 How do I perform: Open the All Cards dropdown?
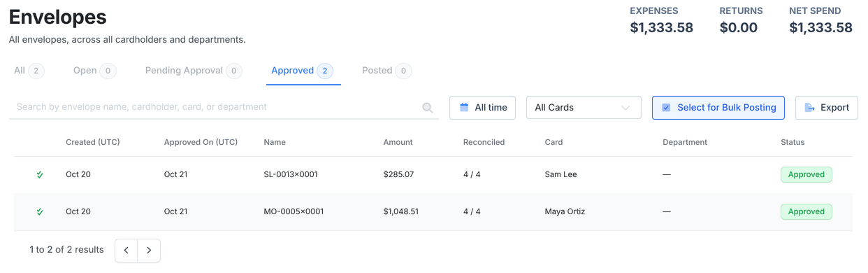coord(584,108)
